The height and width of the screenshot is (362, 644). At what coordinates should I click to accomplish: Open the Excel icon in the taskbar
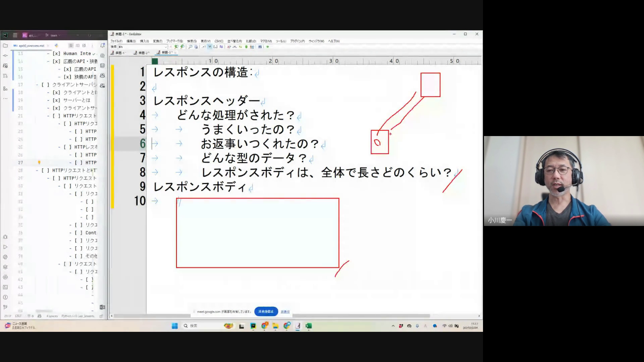click(309, 326)
